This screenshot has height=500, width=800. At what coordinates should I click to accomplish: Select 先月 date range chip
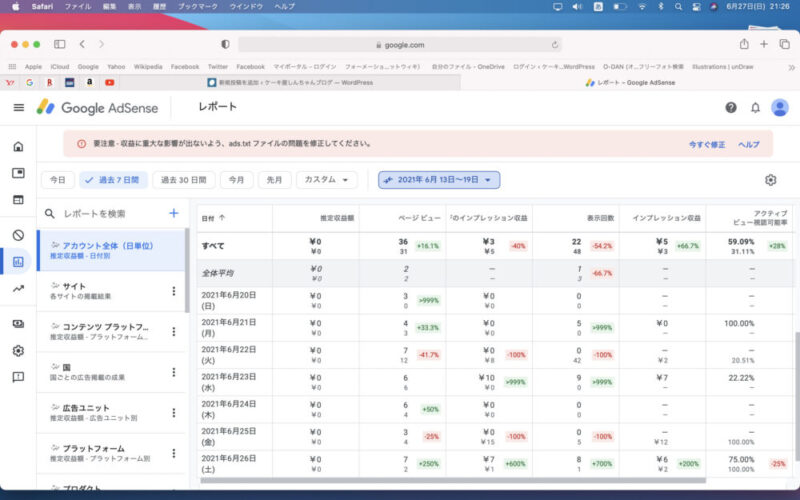tap(274, 180)
